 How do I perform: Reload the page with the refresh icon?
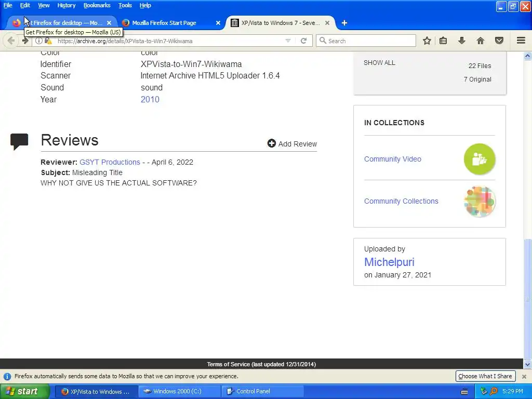pyautogui.click(x=303, y=41)
